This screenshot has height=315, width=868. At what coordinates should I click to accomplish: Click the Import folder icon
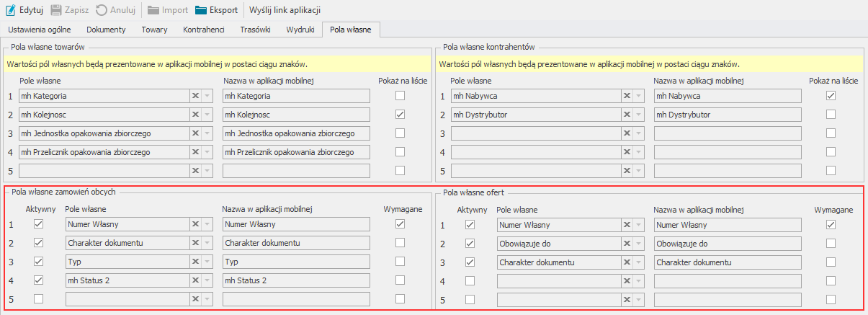[x=153, y=10]
